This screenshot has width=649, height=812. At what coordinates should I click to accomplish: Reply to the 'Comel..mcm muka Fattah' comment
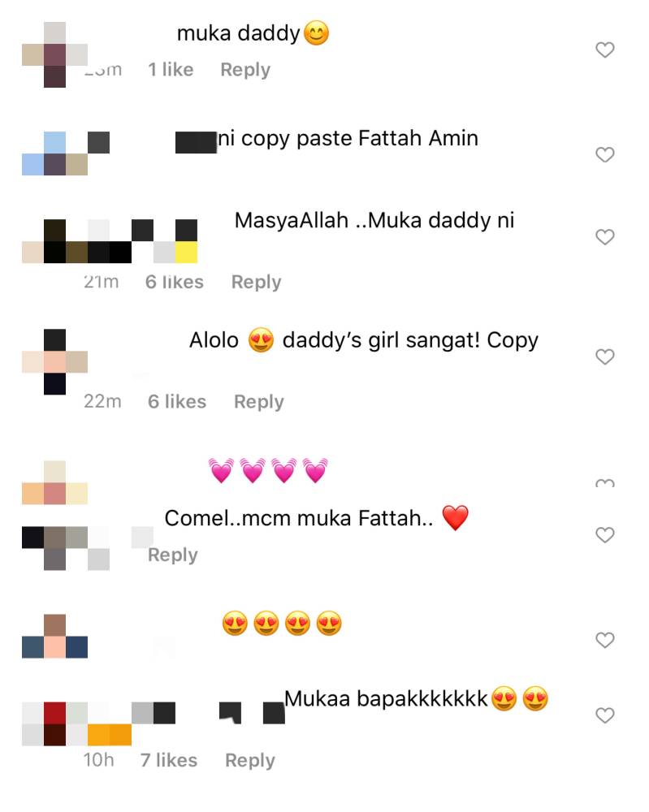(172, 555)
